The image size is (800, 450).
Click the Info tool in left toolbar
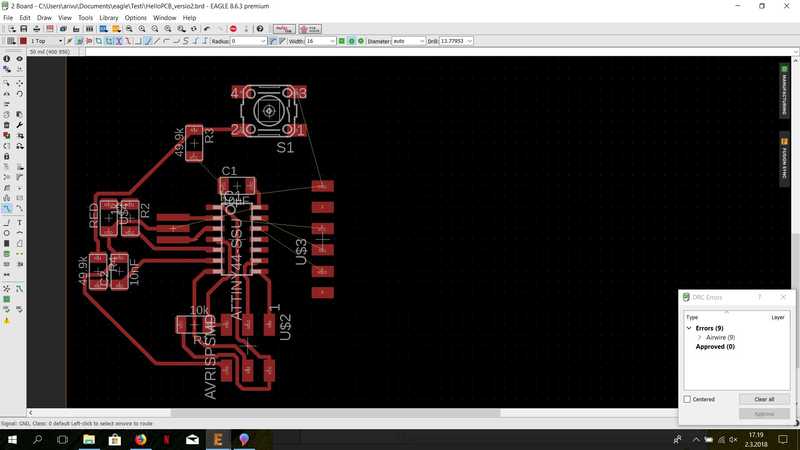7,59
